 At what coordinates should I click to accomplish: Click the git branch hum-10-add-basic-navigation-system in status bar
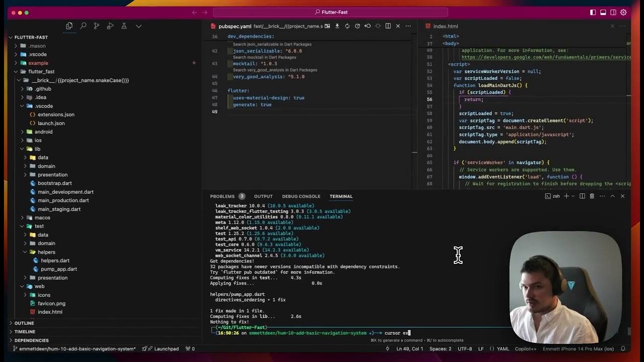(74, 348)
